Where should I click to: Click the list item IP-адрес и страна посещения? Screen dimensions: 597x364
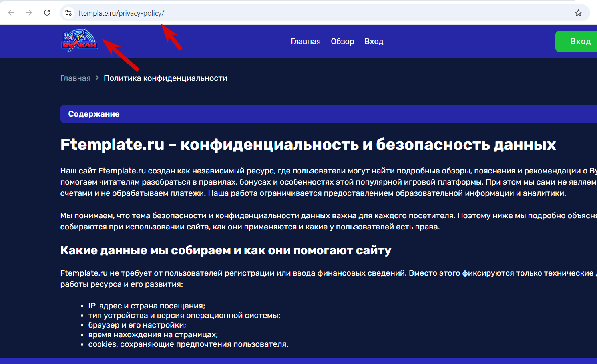[147, 306]
